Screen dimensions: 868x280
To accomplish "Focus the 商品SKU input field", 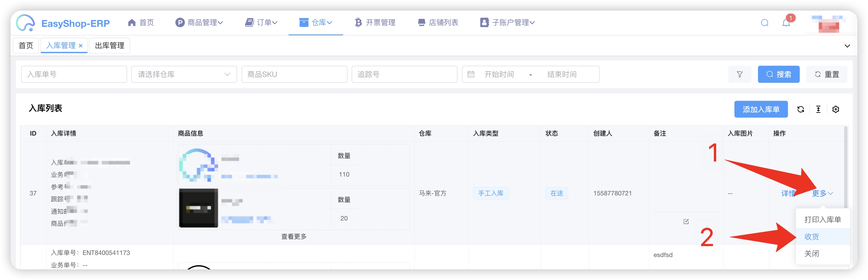I will click(x=294, y=74).
